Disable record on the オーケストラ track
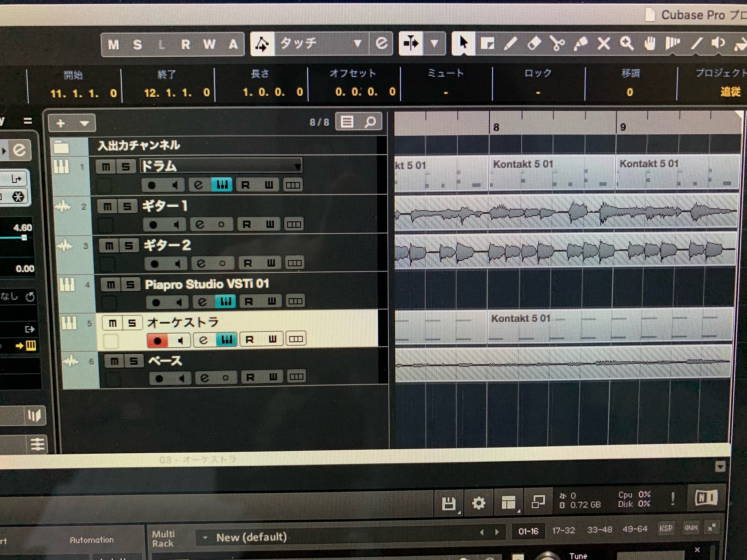 [x=157, y=340]
